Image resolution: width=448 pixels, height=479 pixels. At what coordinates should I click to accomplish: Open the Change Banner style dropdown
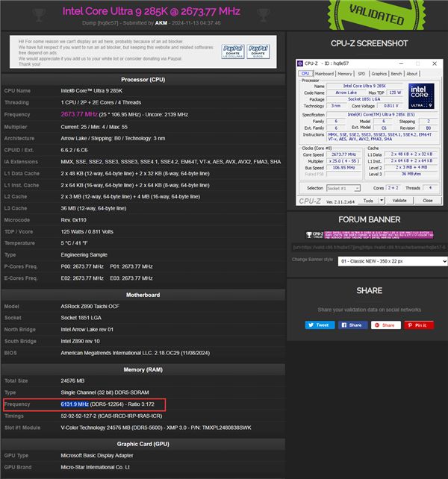pyautogui.click(x=393, y=261)
